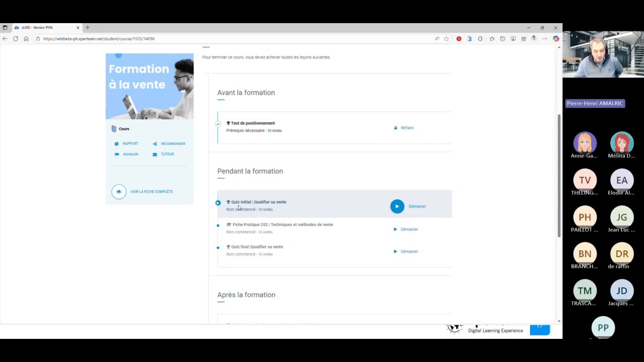Click the trophy icon of Test de positionnement

(x=228, y=123)
